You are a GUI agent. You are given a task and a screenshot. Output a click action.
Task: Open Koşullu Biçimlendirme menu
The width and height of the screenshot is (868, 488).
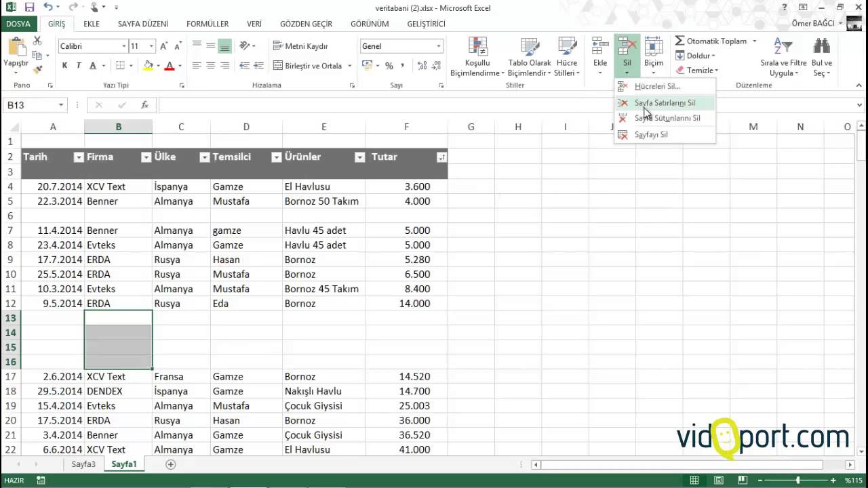[x=477, y=57]
